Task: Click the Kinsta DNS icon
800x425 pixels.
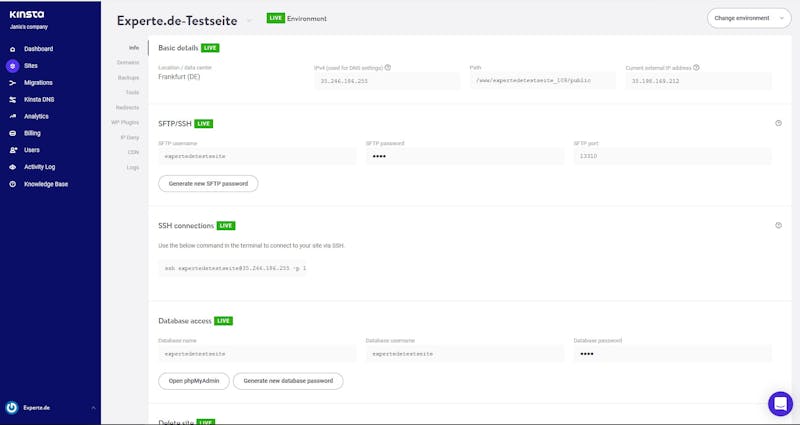Action: coord(13,99)
